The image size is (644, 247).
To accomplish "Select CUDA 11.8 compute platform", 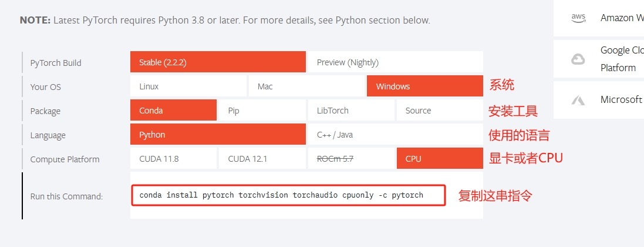I will coord(173,158).
